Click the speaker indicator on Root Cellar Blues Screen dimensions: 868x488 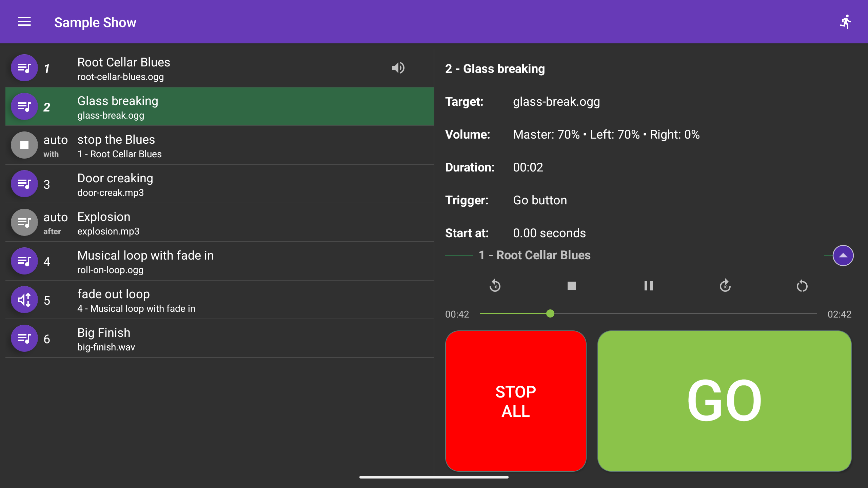click(x=398, y=67)
